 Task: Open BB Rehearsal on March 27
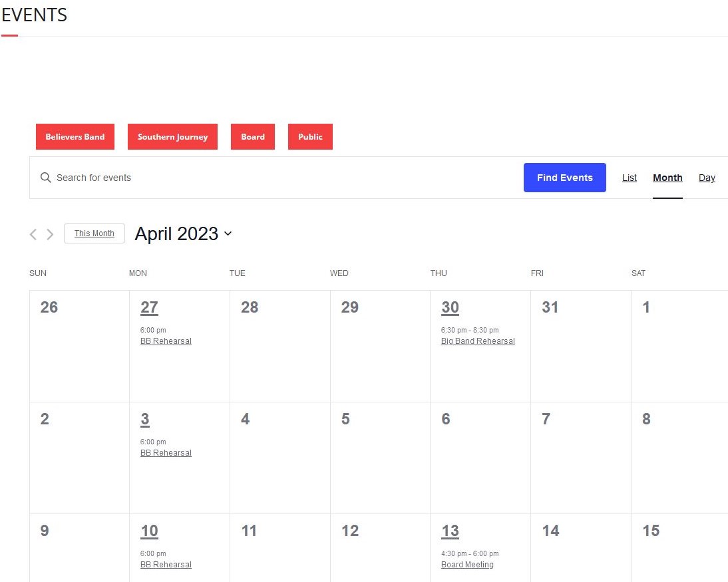[x=166, y=341]
